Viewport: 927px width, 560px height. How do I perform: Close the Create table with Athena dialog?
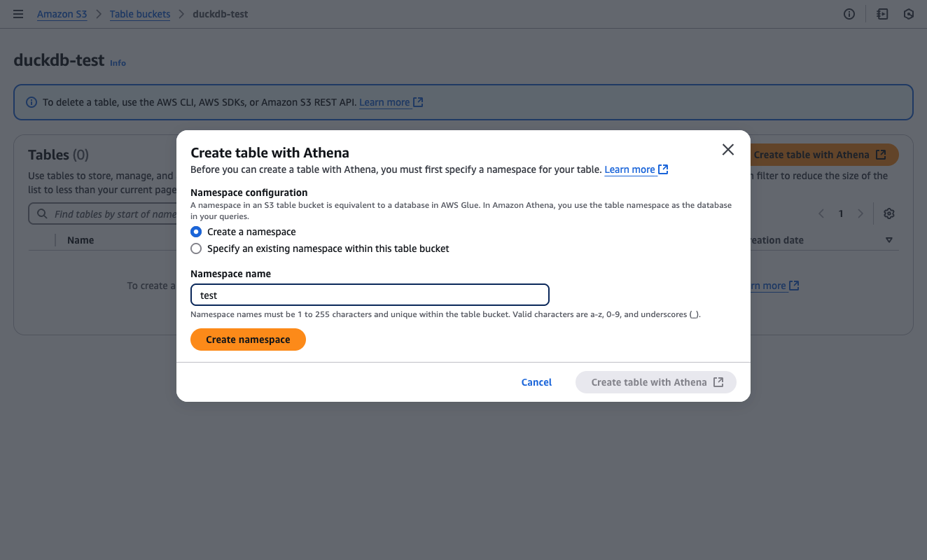tap(728, 150)
